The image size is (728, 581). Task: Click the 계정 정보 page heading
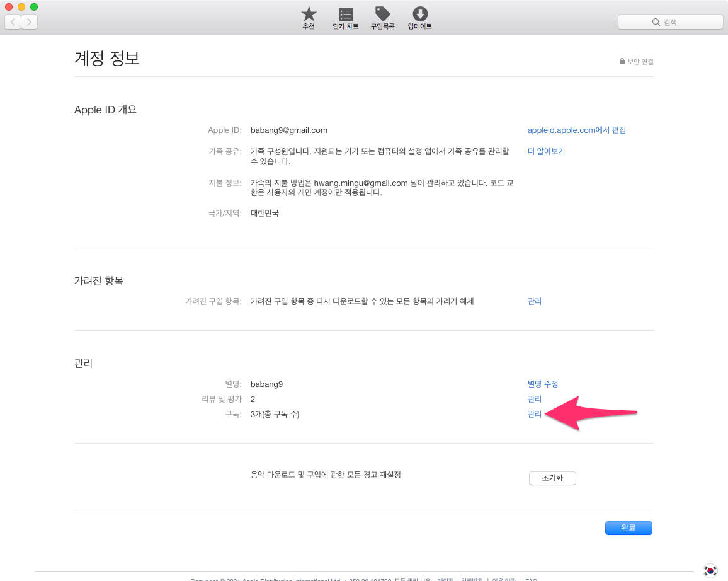(x=107, y=58)
